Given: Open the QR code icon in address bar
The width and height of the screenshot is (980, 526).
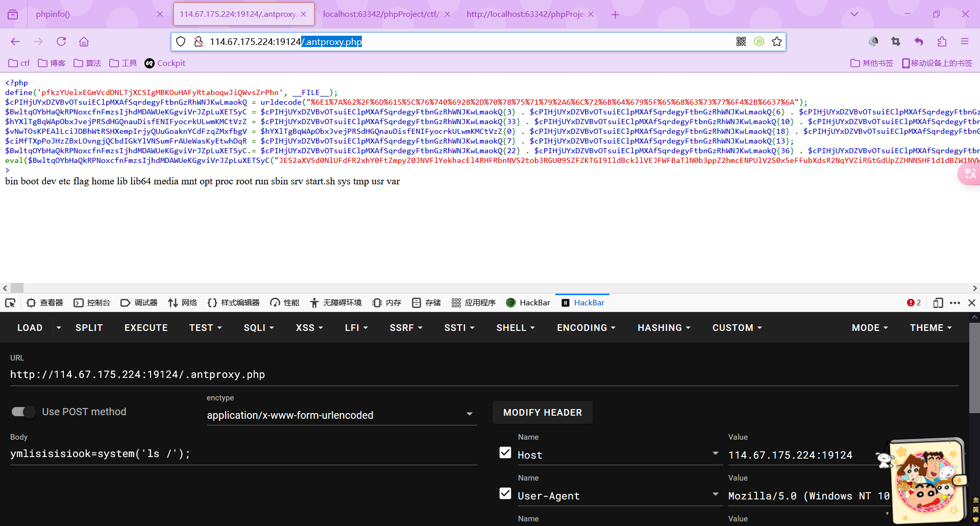Looking at the screenshot, I should tap(741, 41).
